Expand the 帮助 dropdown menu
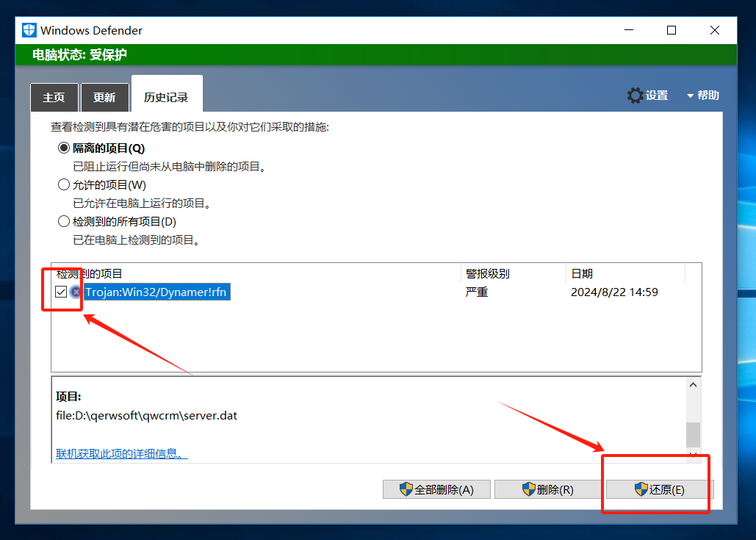 tap(703, 96)
